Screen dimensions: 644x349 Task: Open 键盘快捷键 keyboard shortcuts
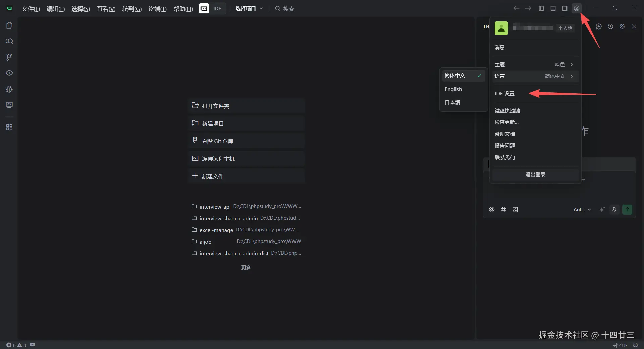click(535, 110)
